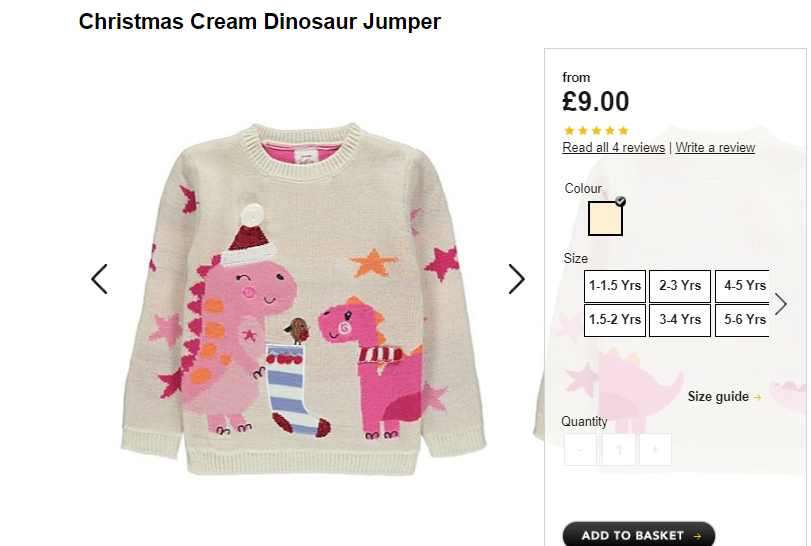Increase quantity with the plus button
Viewport: 811px width, 546px height.
pyautogui.click(x=655, y=450)
